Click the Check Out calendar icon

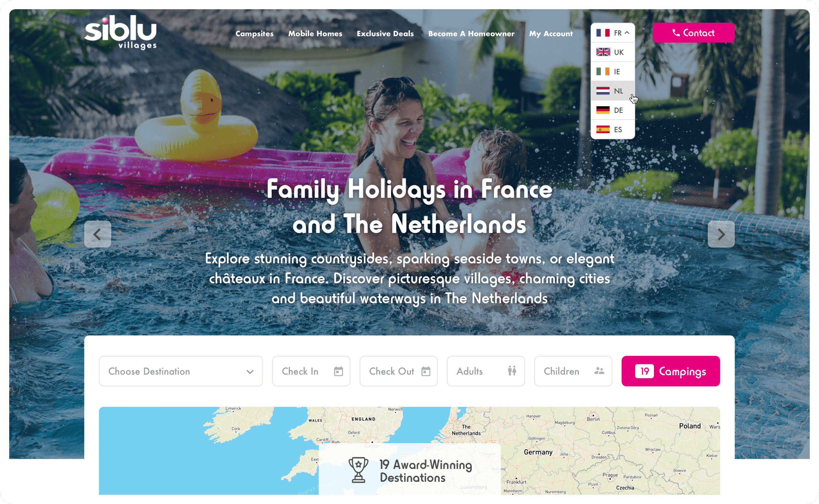[x=426, y=371]
